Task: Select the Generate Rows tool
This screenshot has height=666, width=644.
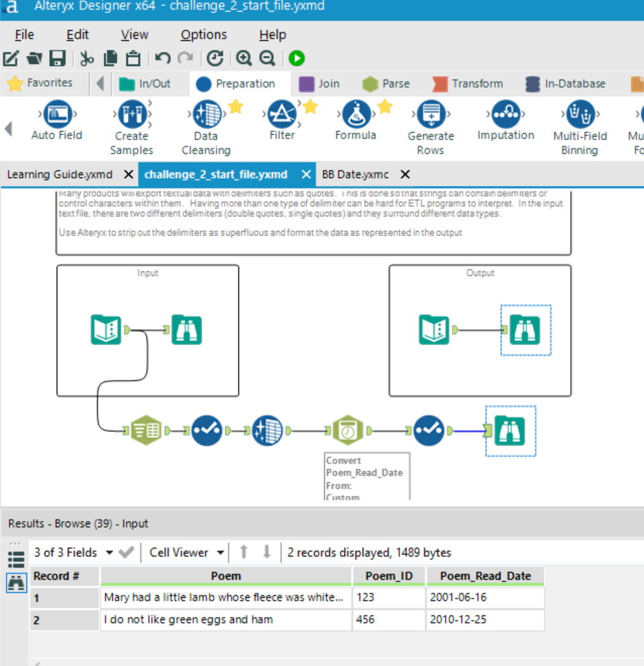Action: coord(431,128)
